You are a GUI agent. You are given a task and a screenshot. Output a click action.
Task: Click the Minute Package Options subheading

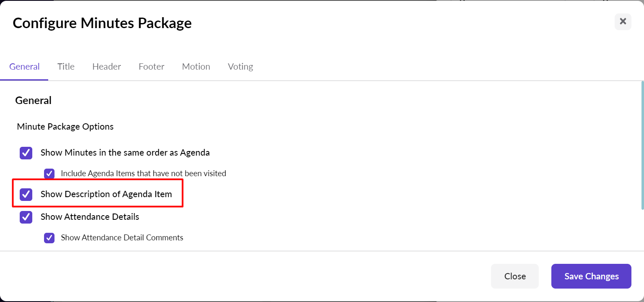click(65, 127)
